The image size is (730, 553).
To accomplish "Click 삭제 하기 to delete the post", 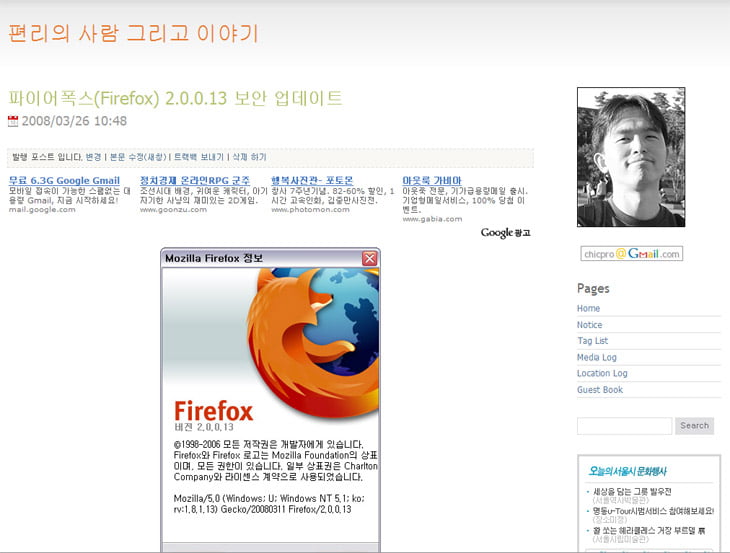I will 249,157.
